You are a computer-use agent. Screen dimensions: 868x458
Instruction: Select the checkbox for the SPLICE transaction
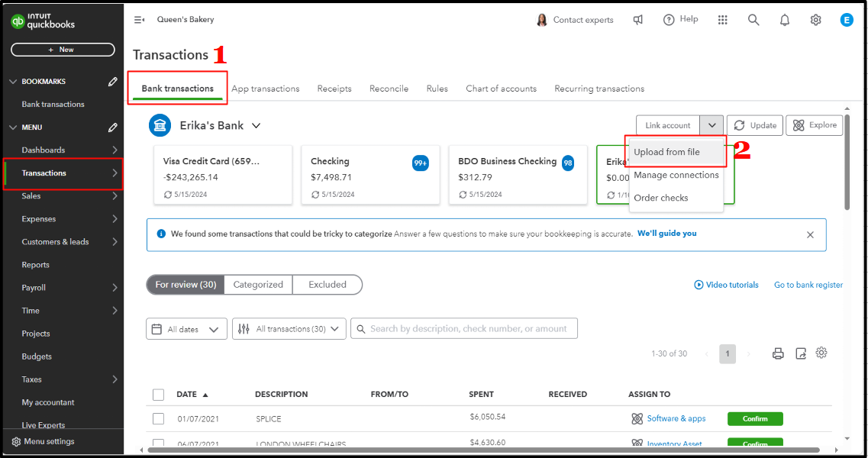pyautogui.click(x=158, y=417)
